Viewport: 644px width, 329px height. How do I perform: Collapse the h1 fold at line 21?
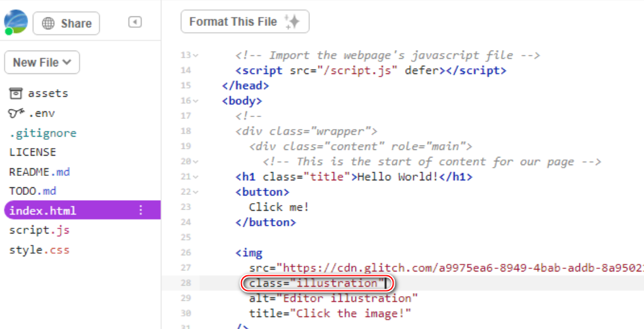coord(195,177)
